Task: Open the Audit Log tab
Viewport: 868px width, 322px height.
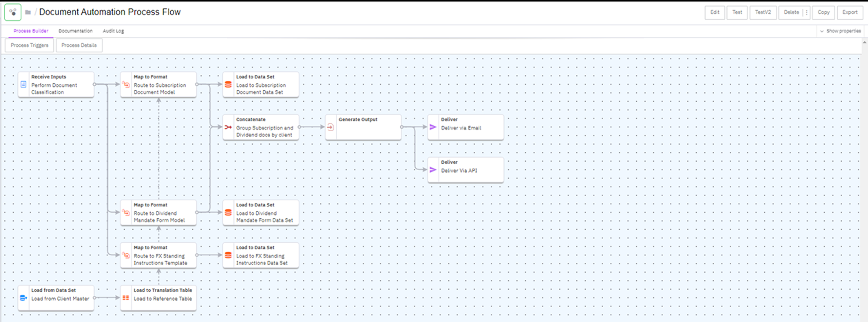Action: [113, 31]
